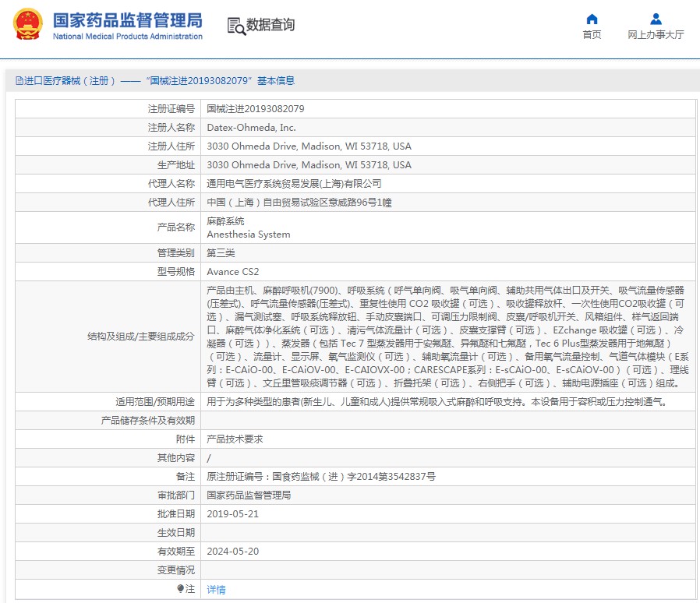Image resolution: width=700 pixels, height=603 pixels.
Task: Click the 结构及组成/主要组成成分 label
Action: (141, 337)
